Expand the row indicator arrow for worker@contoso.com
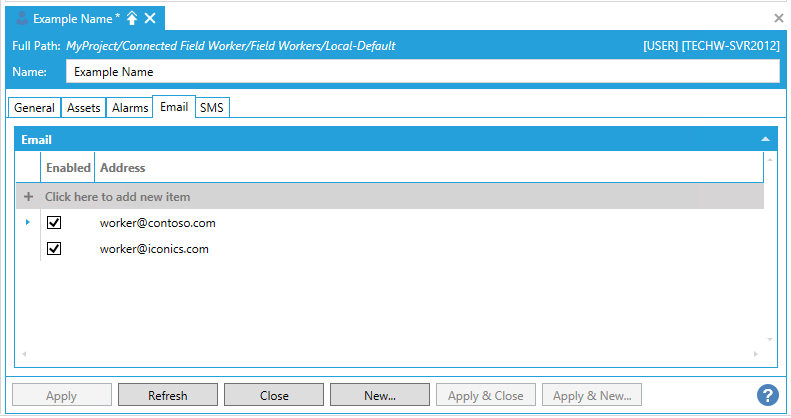Screen dimensions: 791x418 pyautogui.click(x=27, y=223)
